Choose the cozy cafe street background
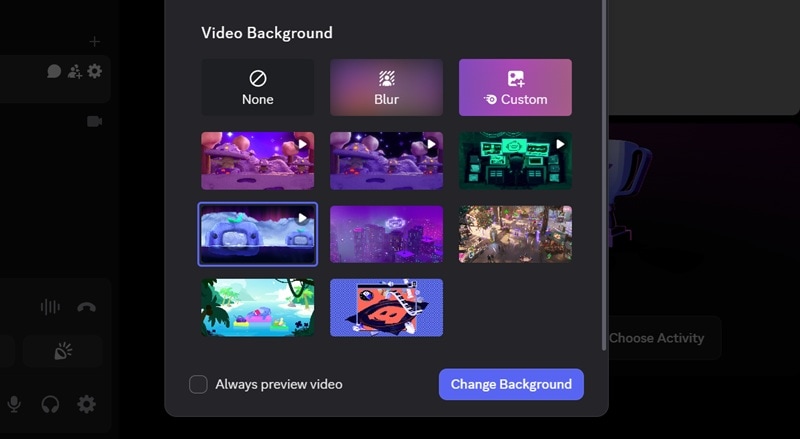800x439 pixels. click(515, 234)
